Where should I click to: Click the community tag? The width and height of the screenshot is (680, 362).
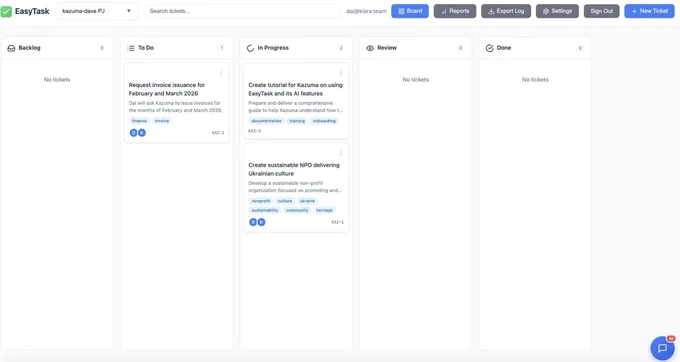click(297, 210)
